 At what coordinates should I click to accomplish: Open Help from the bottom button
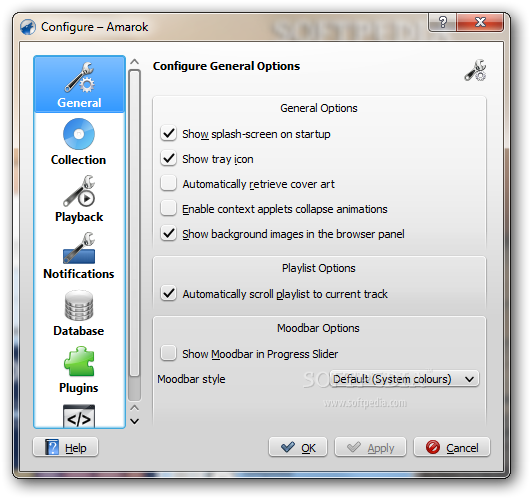[x=65, y=448]
